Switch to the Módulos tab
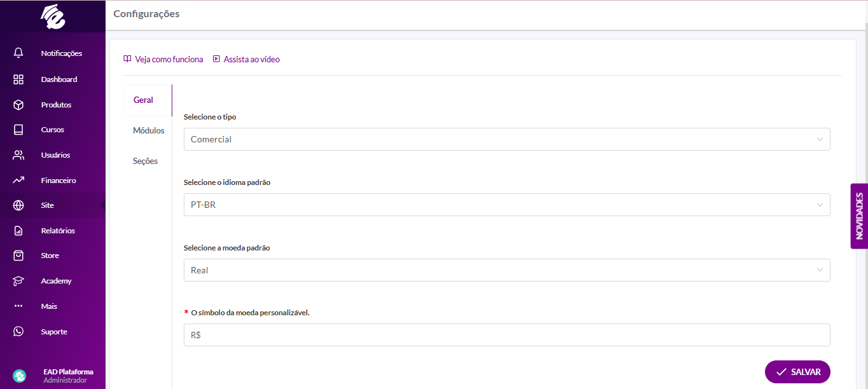The height and width of the screenshot is (389, 868). pyautogui.click(x=148, y=130)
